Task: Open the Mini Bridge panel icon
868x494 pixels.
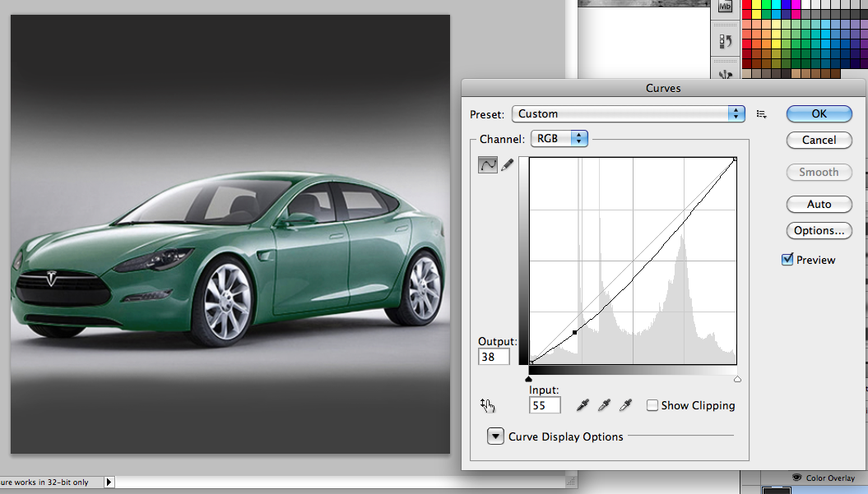Action: [725, 7]
